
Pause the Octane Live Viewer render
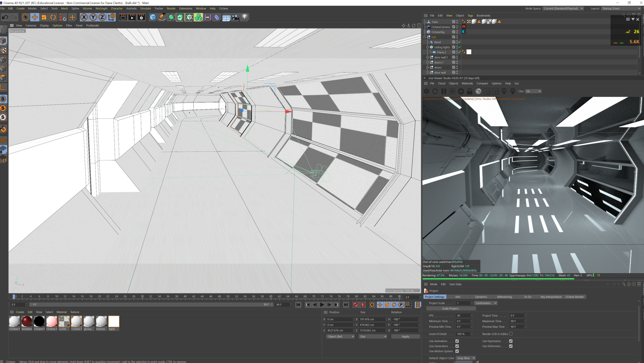[x=444, y=91]
